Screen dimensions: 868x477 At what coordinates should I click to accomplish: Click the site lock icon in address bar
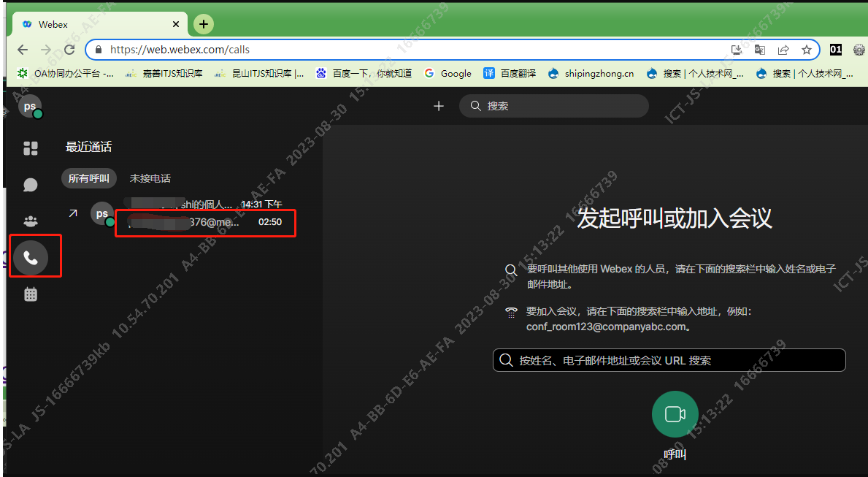coord(99,49)
